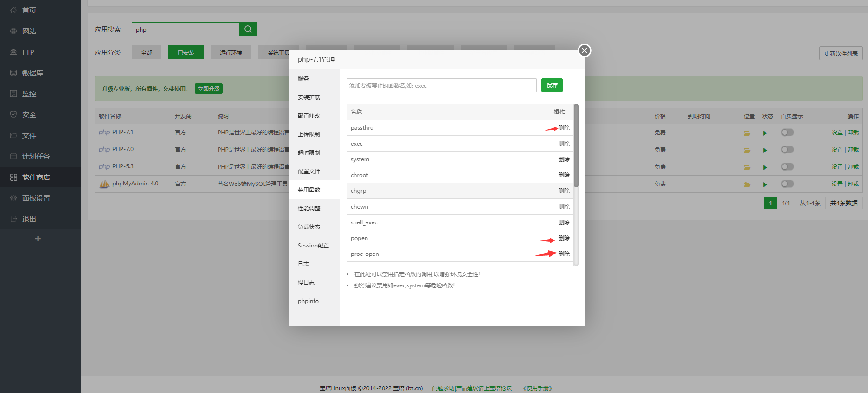The image size is (868, 393).
Task: Focus the function name input field
Action: [x=441, y=85]
